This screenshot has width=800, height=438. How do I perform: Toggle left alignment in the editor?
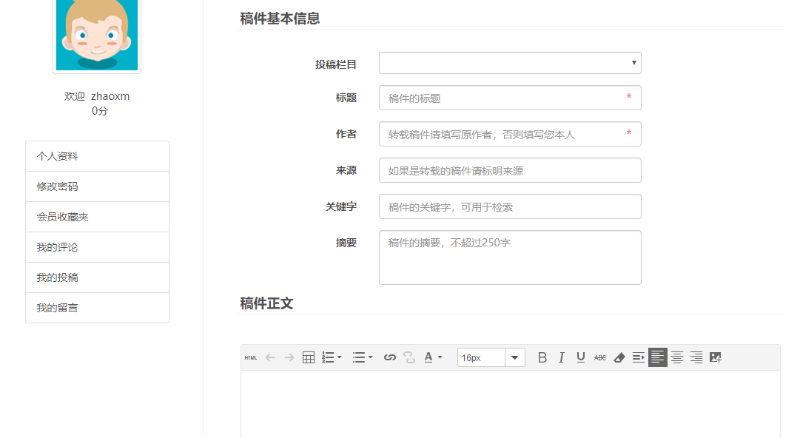point(657,358)
